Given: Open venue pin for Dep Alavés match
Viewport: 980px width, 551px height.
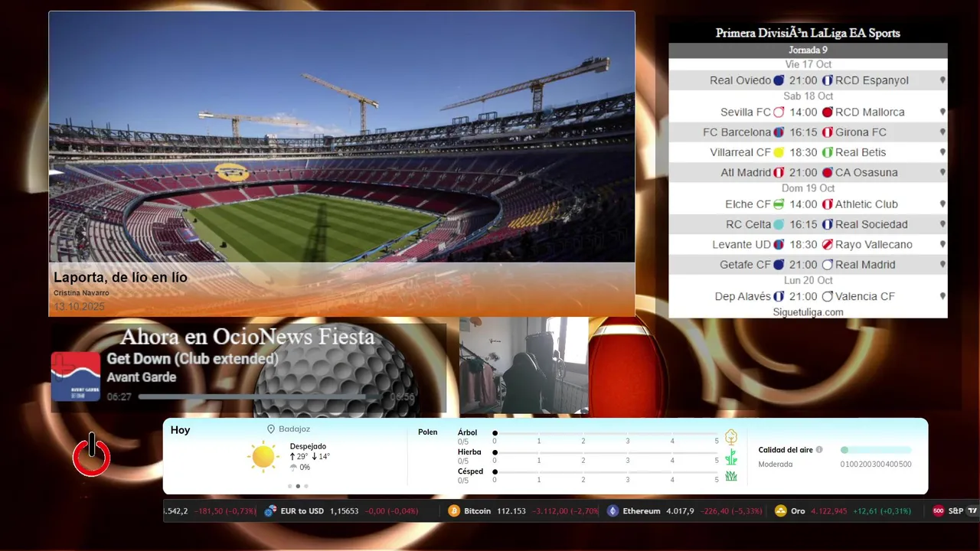Looking at the screenshot, I should coord(942,296).
